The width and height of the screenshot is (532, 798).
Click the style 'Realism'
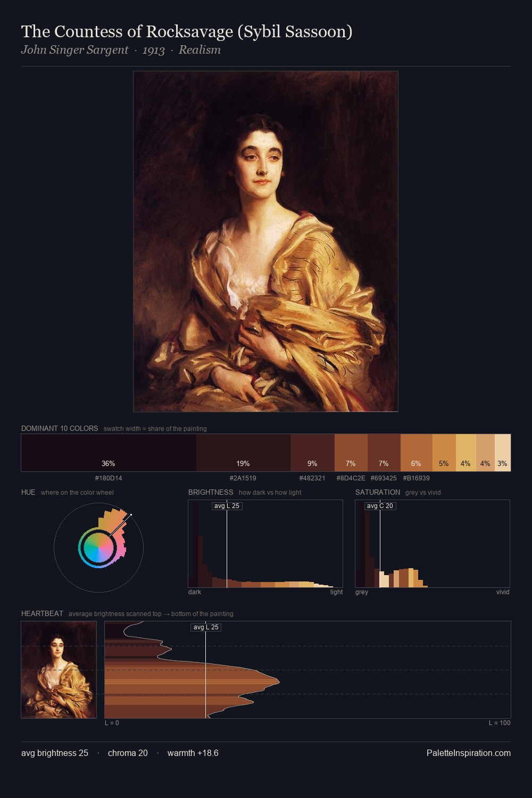pos(199,50)
